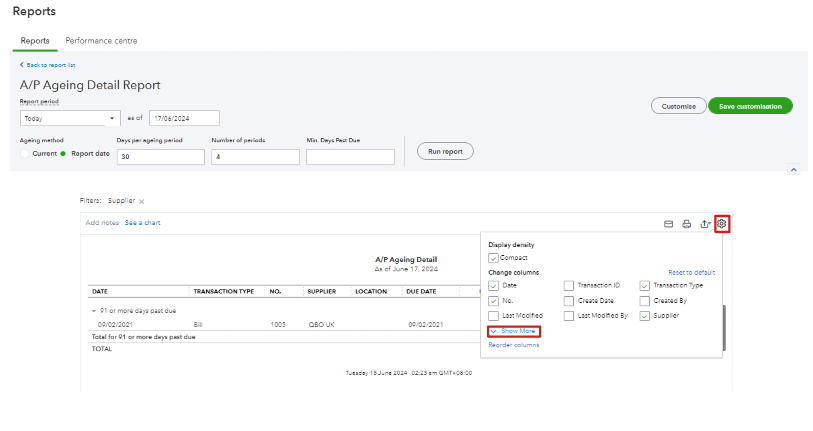The width and height of the screenshot is (813, 431).
Task: Click the print report icon
Action: coord(686,224)
